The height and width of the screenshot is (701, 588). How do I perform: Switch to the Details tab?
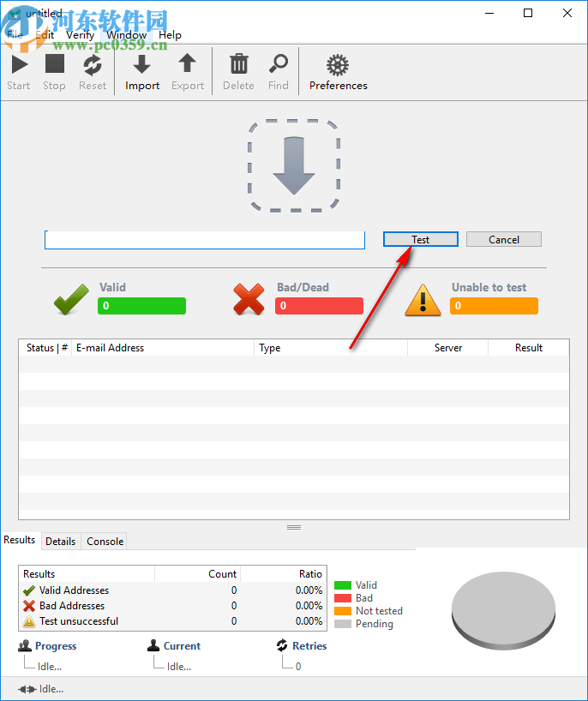60,542
